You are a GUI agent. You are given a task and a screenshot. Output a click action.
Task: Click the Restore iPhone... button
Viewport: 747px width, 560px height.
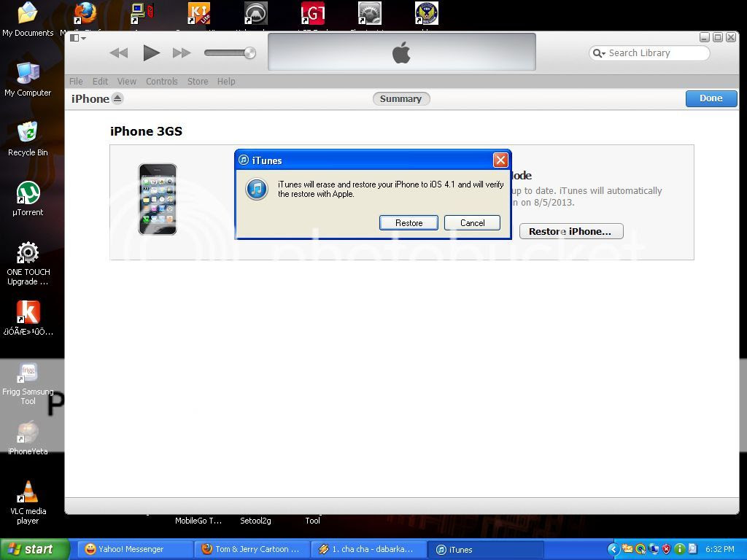570,231
